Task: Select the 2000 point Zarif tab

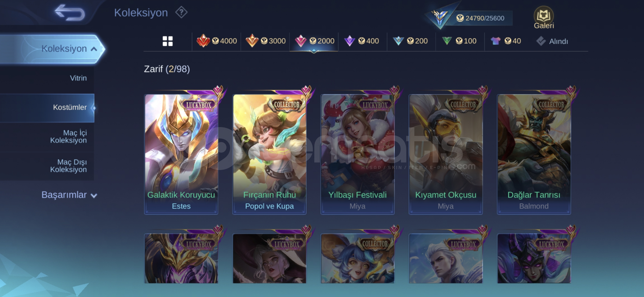Action: [314, 41]
